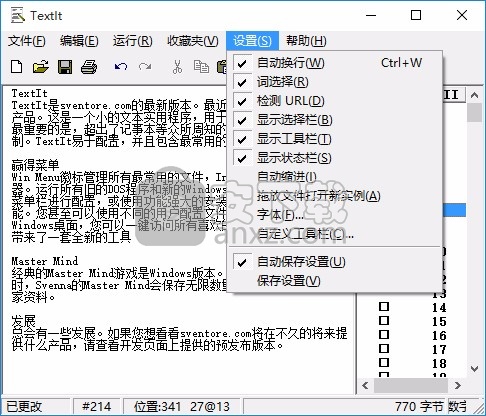Click the side panel's vertical scrollbar thumb

coord(474,113)
